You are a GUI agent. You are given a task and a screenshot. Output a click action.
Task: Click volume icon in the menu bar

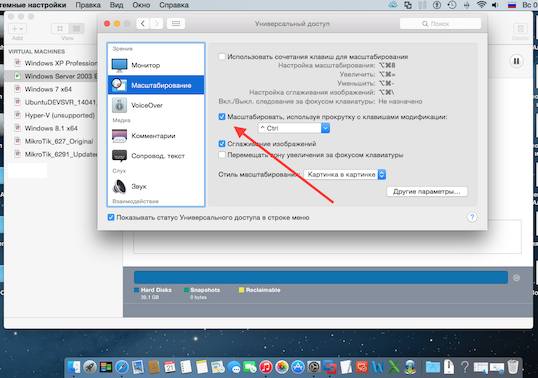click(x=495, y=5)
